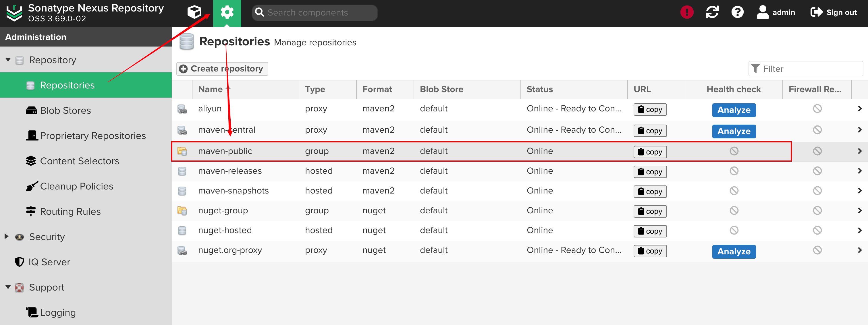Click the maven-public group folder icon
The image size is (868, 325).
pos(182,151)
